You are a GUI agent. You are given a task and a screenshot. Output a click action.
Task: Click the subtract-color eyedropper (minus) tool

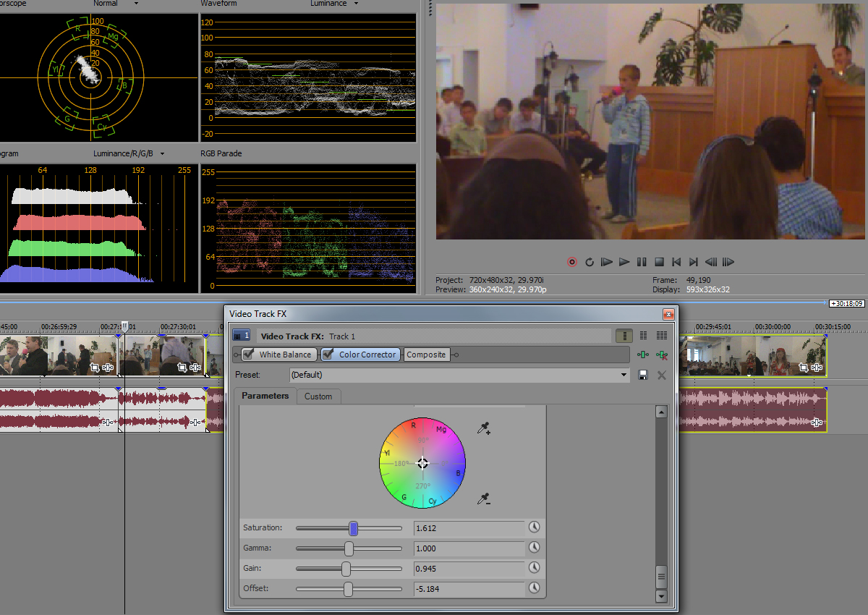pyautogui.click(x=484, y=499)
